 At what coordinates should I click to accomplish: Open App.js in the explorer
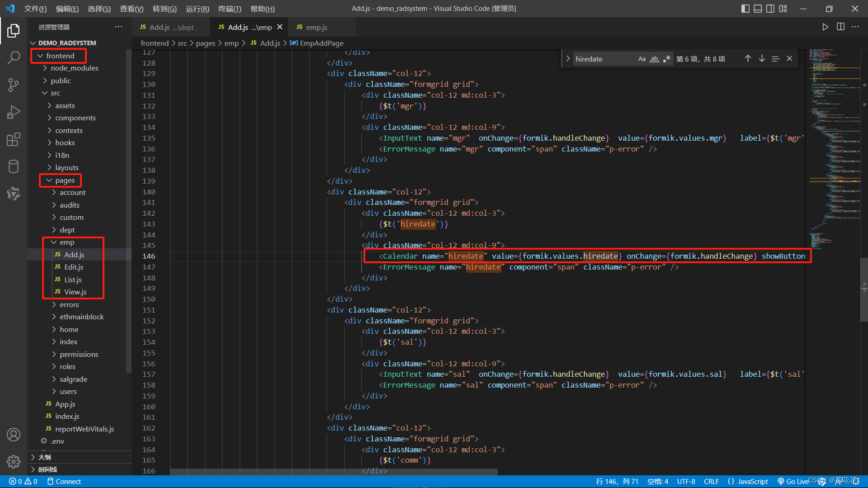point(65,404)
